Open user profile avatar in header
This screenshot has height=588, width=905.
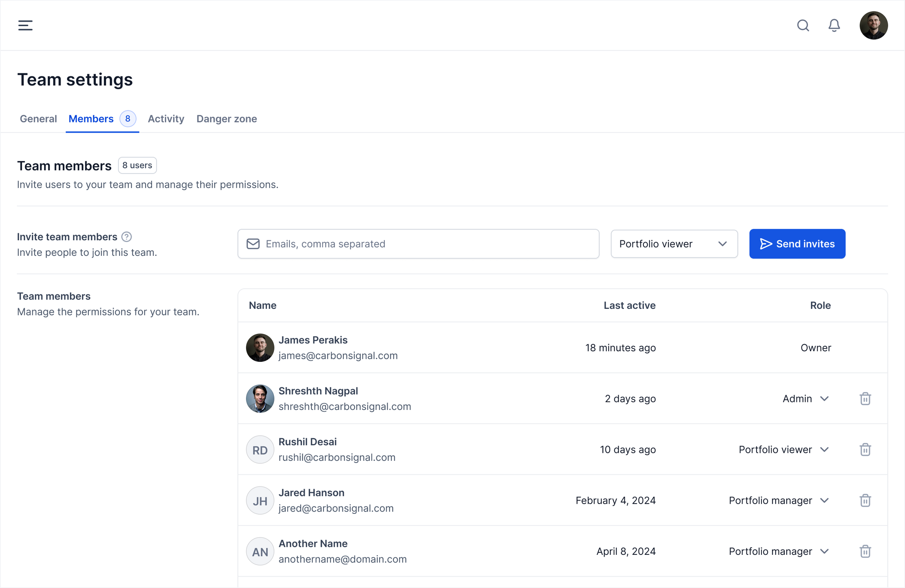click(x=873, y=25)
